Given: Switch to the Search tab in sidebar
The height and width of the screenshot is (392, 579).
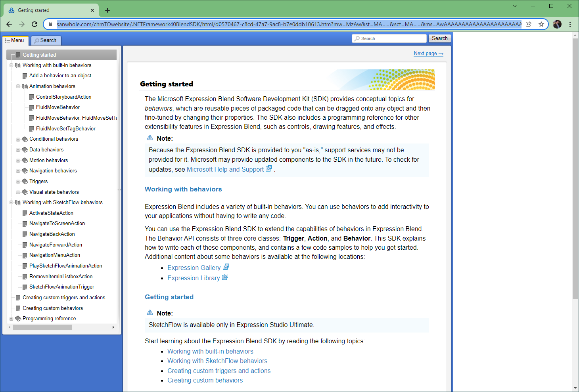Looking at the screenshot, I should (45, 40).
